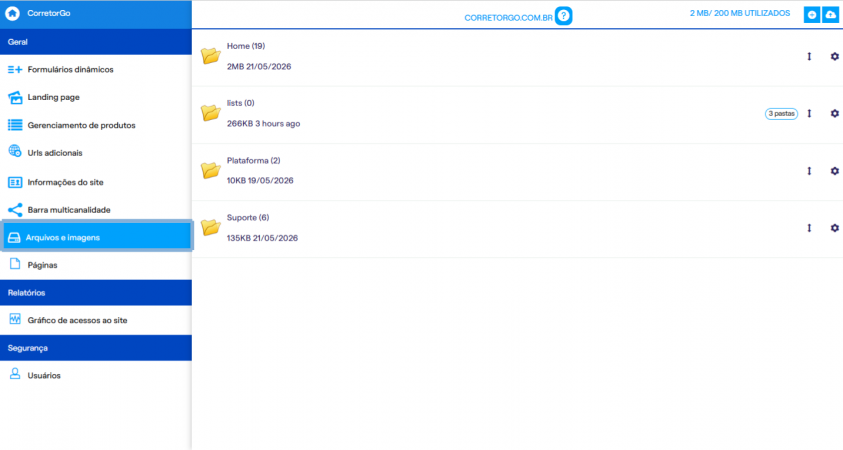
Task: Click the Home (19) folder name
Action: 246,46
